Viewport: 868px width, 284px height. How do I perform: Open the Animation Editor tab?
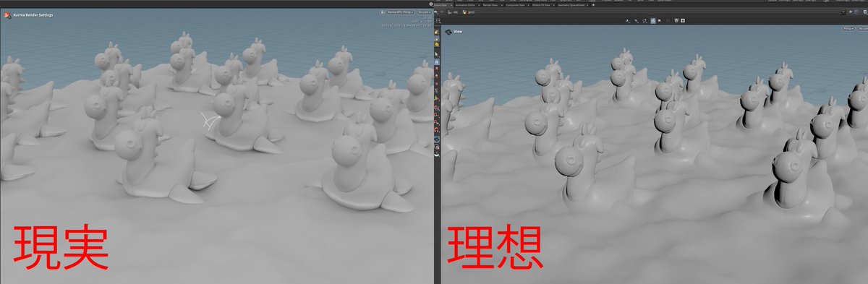click(465, 5)
